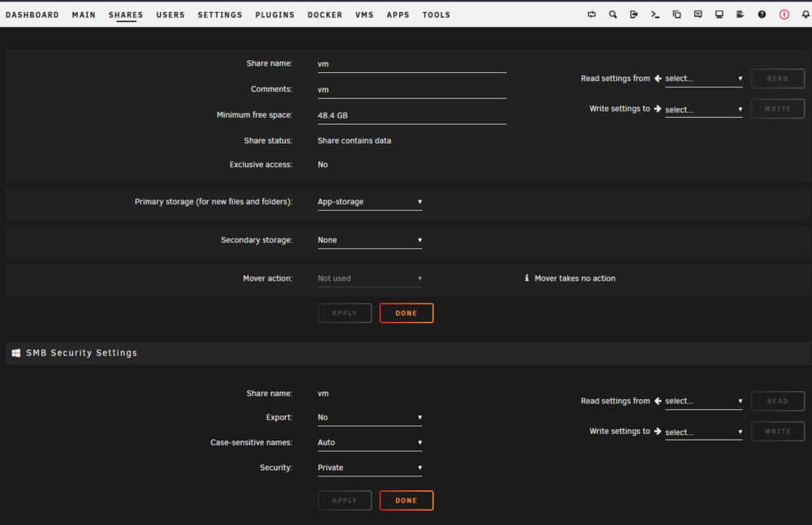
Task: Click the monitor info icon
Action: click(719, 15)
